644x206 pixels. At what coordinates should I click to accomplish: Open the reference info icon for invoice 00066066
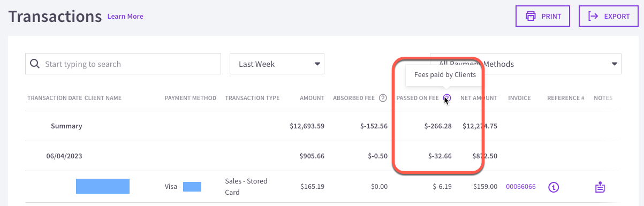click(554, 187)
